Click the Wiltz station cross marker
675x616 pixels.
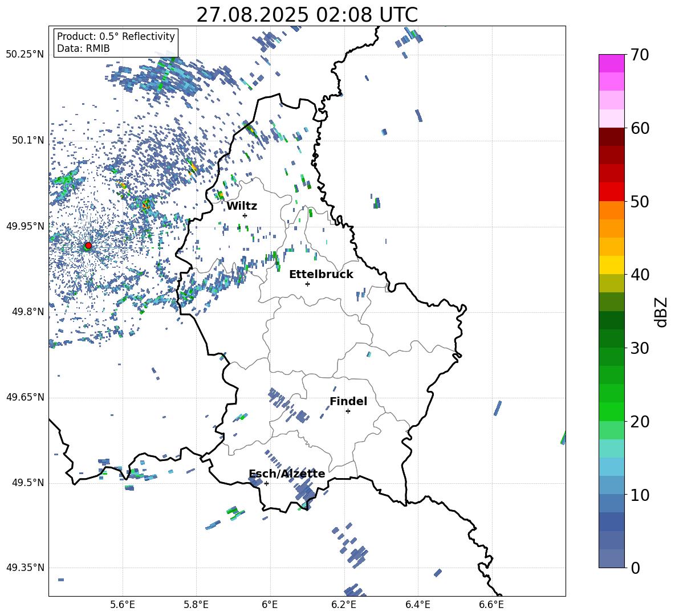tap(245, 215)
